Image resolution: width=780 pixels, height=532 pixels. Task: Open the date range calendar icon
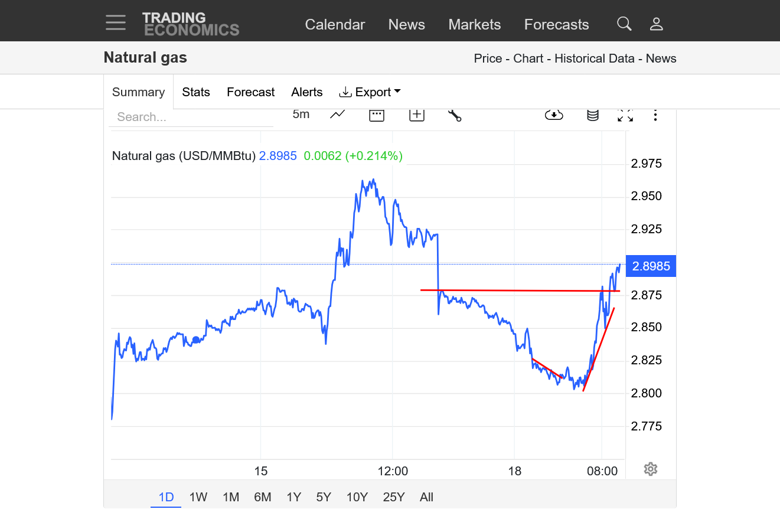(377, 115)
